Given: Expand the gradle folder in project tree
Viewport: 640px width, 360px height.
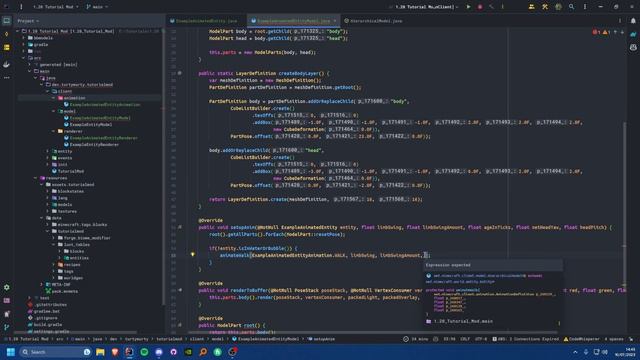Looking at the screenshot, I should pos(24,44).
